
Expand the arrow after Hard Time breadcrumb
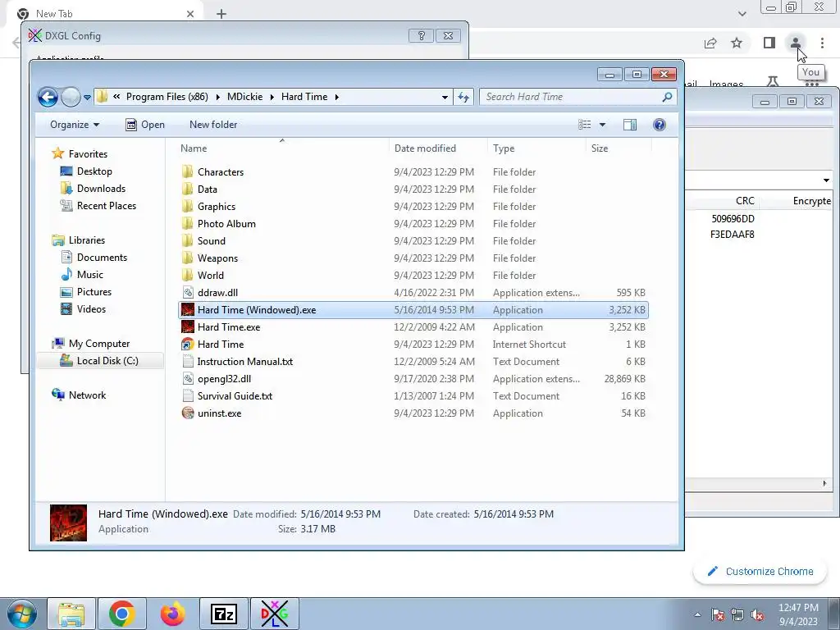click(x=336, y=97)
